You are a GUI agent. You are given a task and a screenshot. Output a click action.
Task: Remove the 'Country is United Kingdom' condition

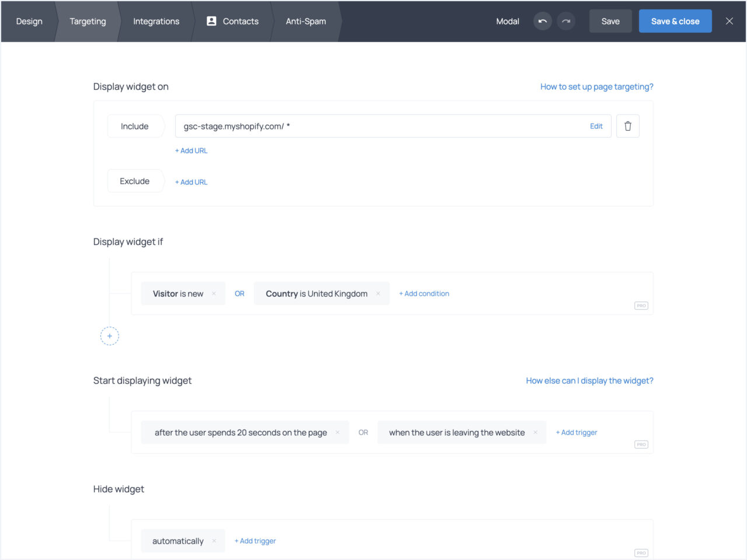[x=378, y=293]
